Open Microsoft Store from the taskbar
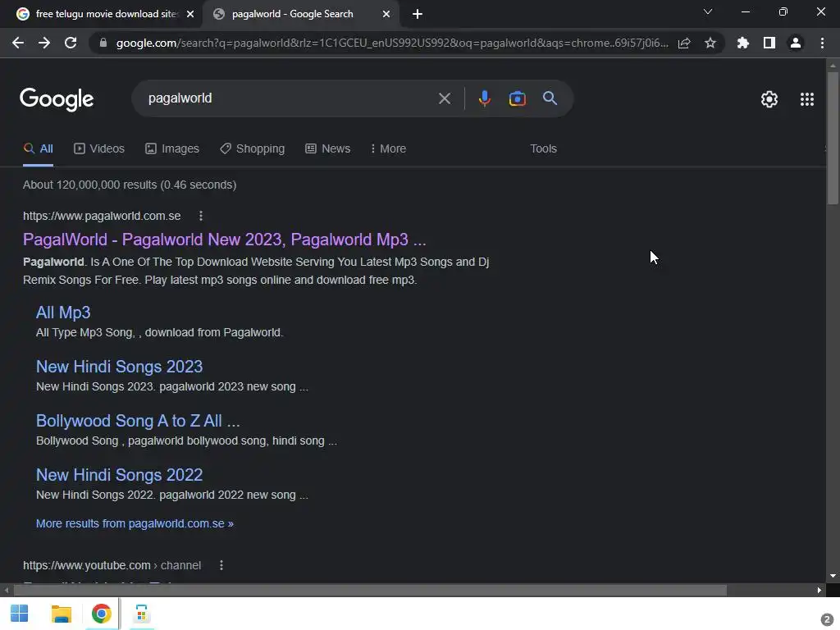 [x=141, y=614]
